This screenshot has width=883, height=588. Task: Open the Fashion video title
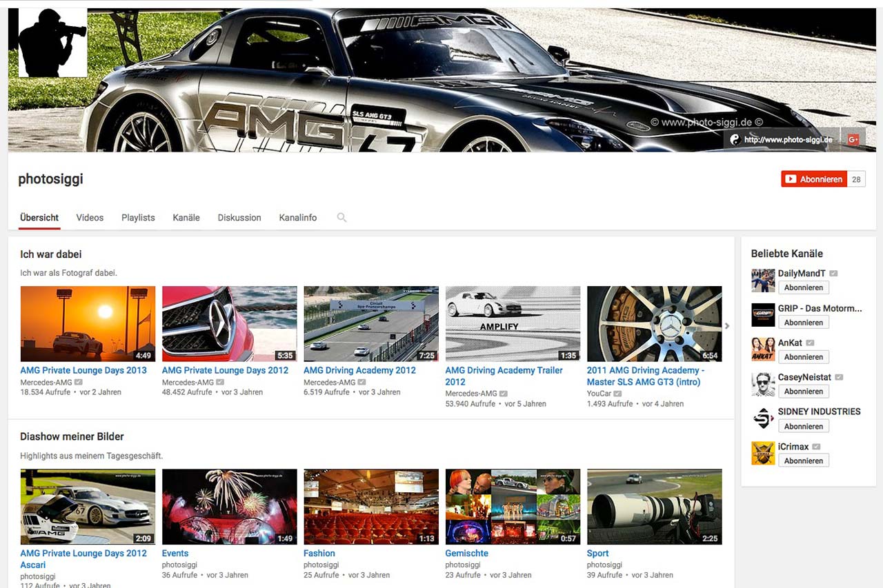(319, 554)
